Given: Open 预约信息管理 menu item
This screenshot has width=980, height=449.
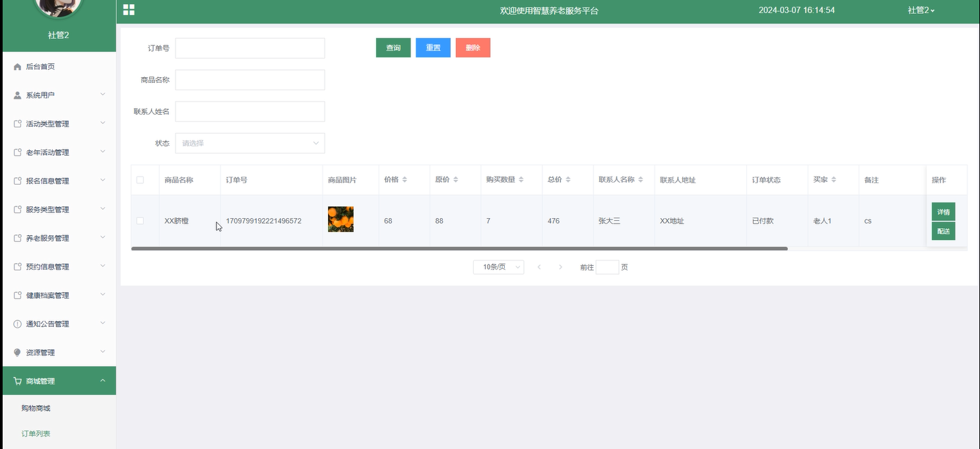Looking at the screenshot, I should pyautogui.click(x=59, y=267).
